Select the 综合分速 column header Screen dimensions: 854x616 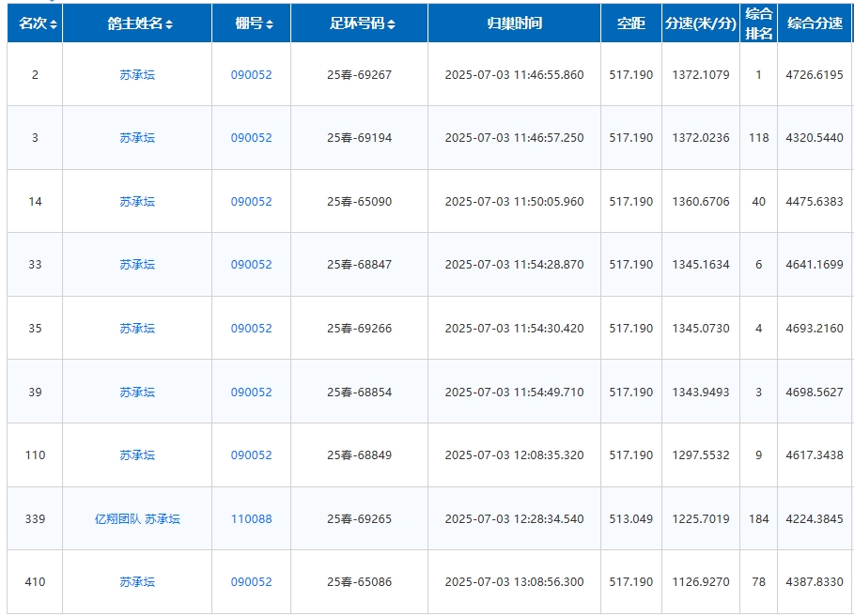[815, 23]
